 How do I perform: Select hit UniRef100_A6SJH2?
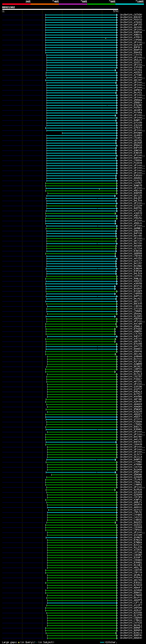coord(131,354)
